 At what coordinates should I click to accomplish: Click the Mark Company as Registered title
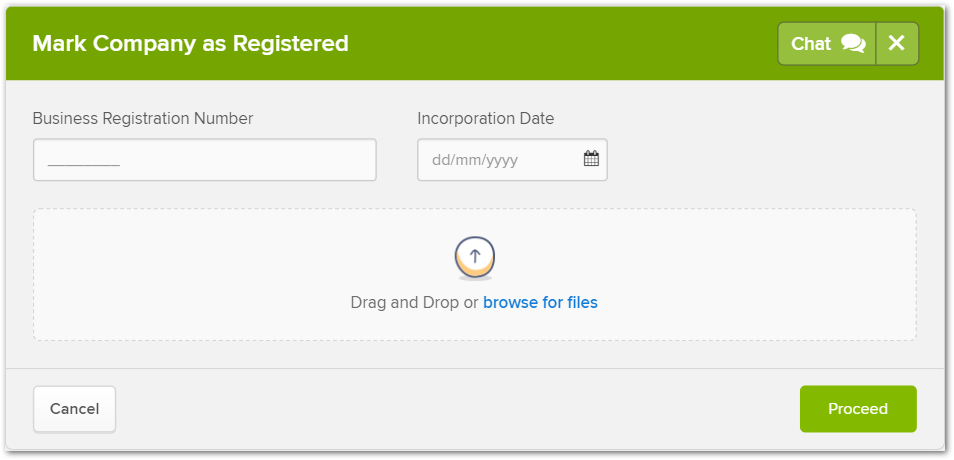tap(190, 44)
